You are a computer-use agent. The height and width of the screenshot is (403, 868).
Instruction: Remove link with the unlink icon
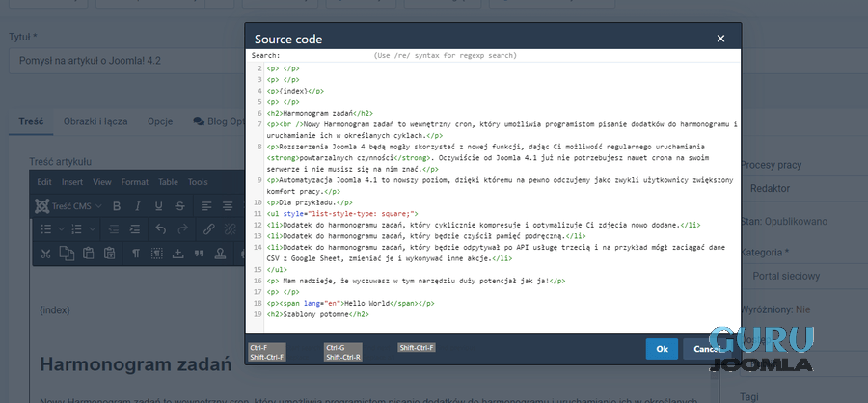230,229
